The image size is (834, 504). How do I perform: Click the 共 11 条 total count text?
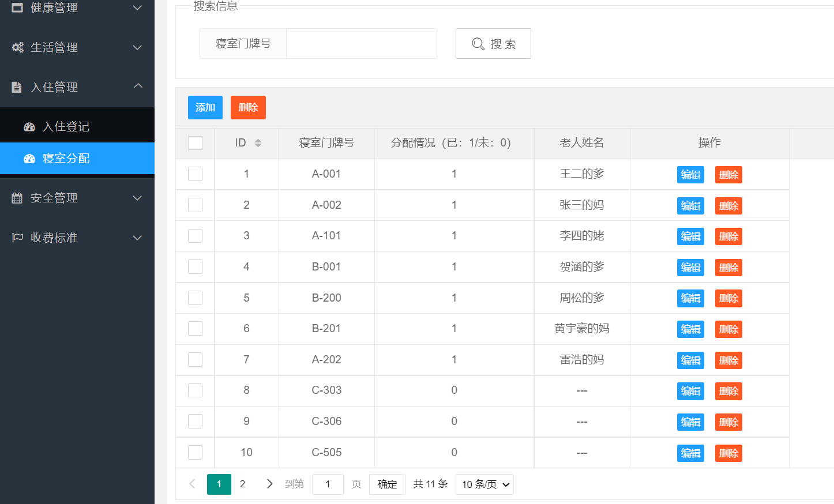click(x=431, y=484)
